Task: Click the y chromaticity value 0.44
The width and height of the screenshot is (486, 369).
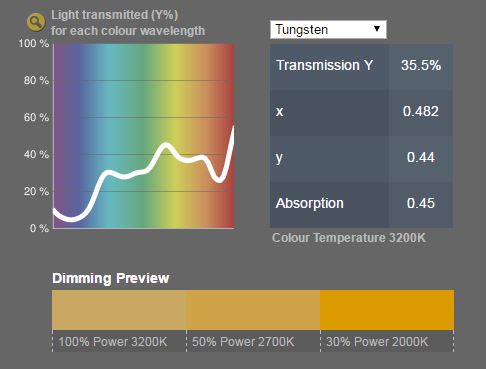Action: [x=421, y=157]
